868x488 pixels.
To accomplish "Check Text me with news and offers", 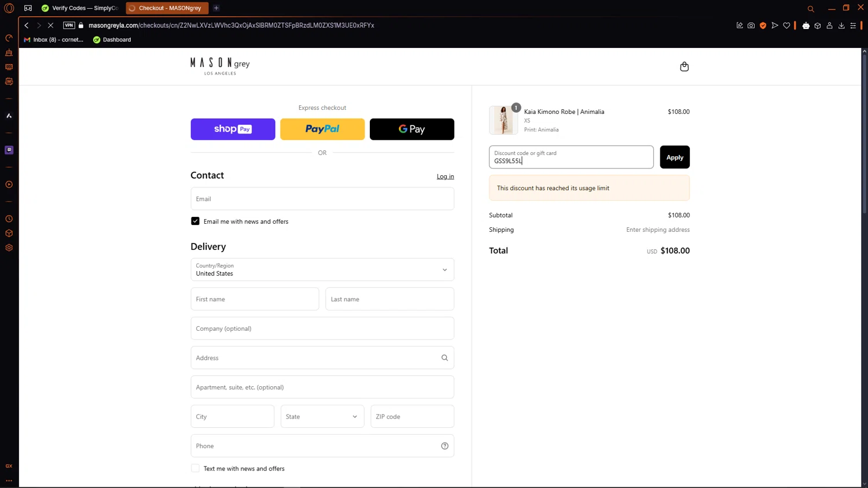I will (195, 468).
